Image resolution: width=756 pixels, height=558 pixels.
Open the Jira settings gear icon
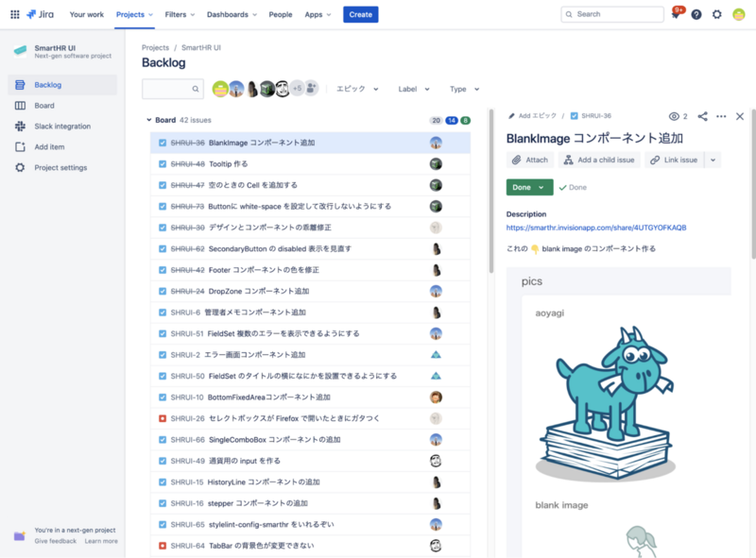pos(717,14)
